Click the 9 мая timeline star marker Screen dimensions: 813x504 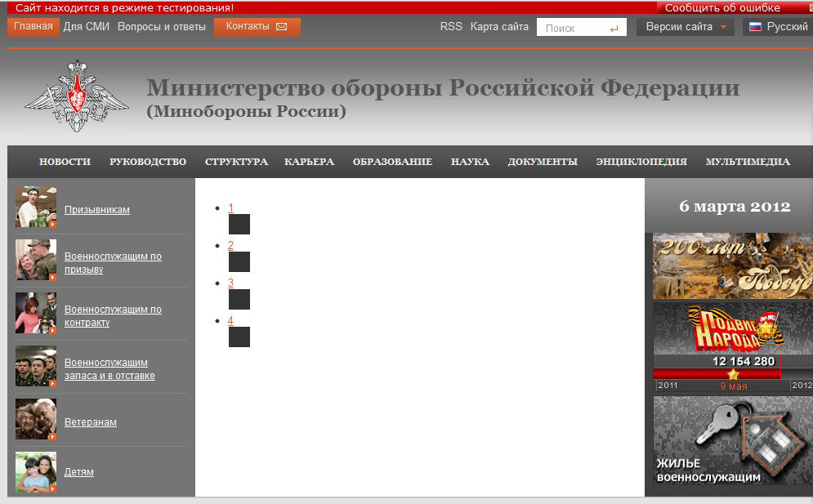733,374
